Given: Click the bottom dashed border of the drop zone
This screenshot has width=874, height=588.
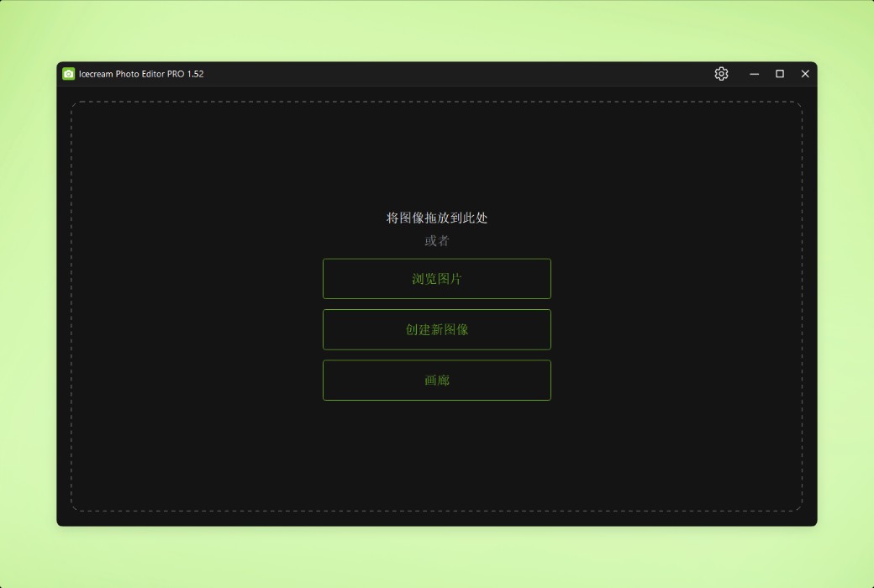Looking at the screenshot, I should click(x=436, y=511).
